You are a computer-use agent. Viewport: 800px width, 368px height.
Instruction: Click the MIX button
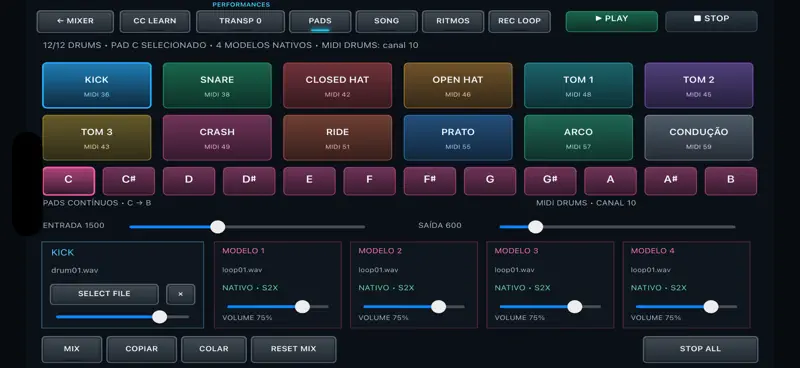click(x=72, y=349)
